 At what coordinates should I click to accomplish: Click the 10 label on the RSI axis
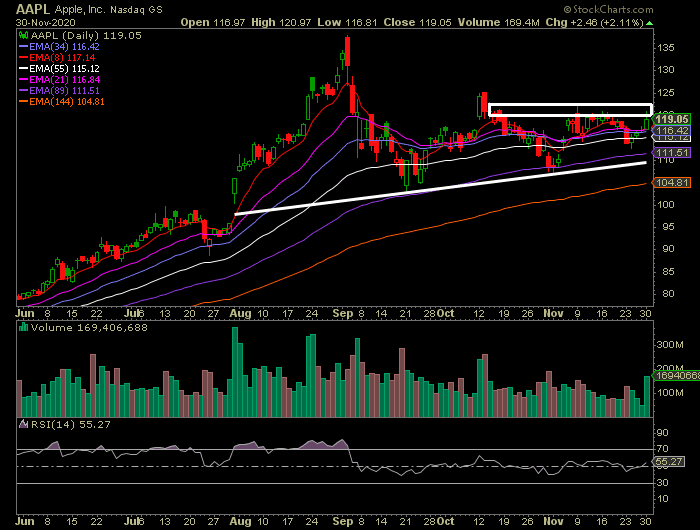pos(663,499)
